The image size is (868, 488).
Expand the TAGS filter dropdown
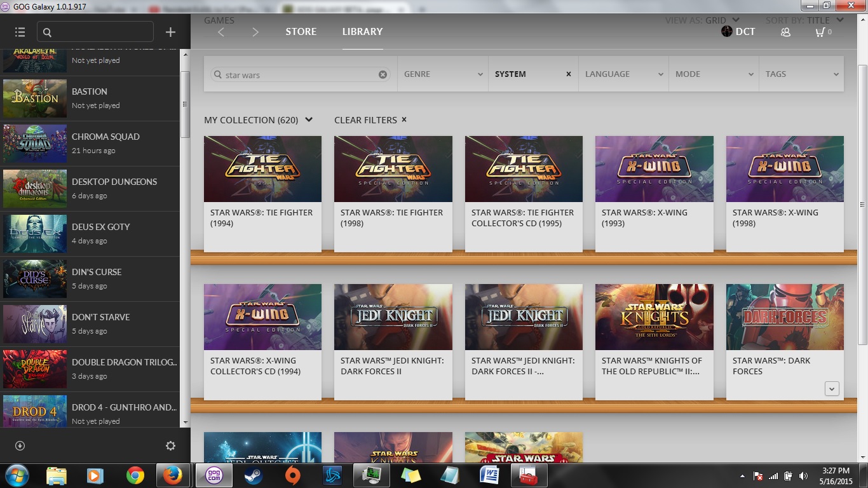pos(801,74)
